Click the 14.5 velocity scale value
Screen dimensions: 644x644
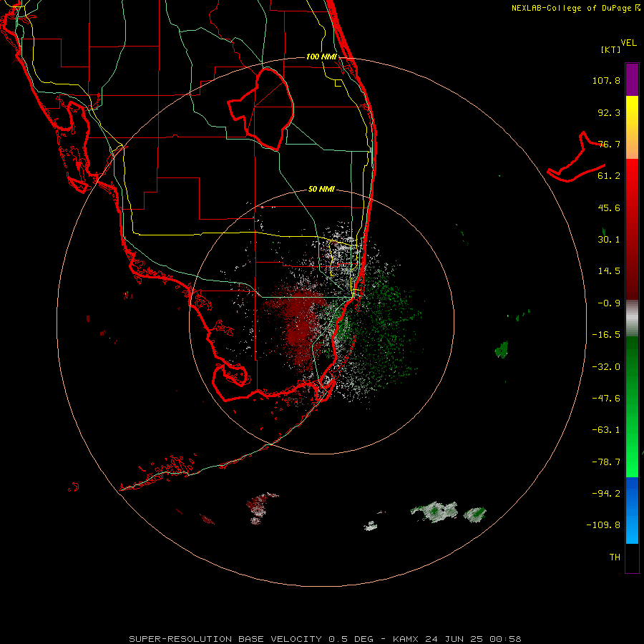click(x=609, y=271)
